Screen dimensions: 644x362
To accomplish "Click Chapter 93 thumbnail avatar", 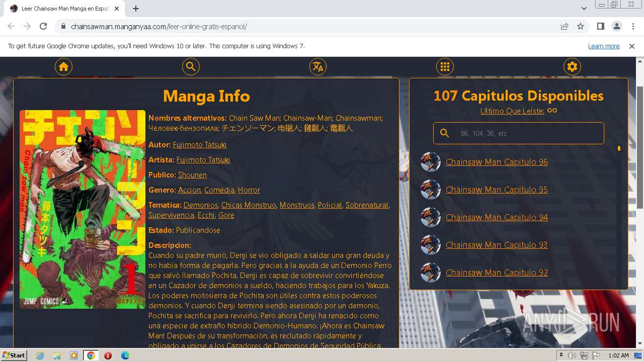I will pos(431,245).
